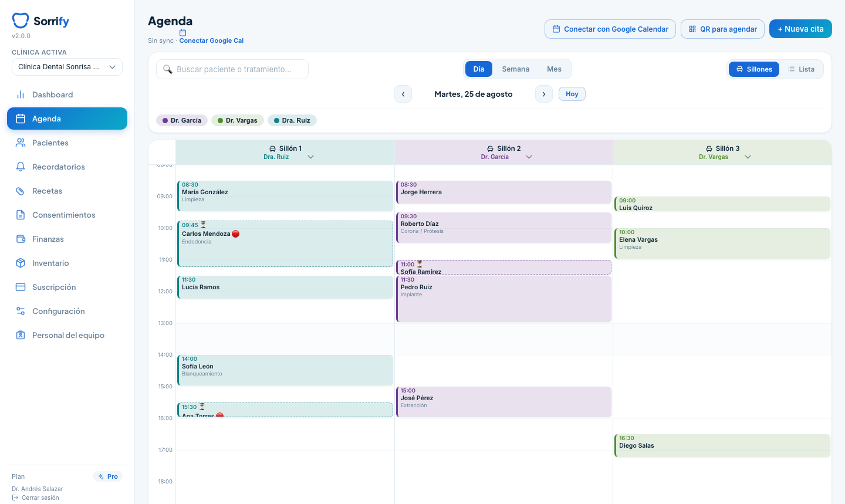Create a new appointment with Nueva cita
This screenshot has height=504, width=845.
[800, 29]
